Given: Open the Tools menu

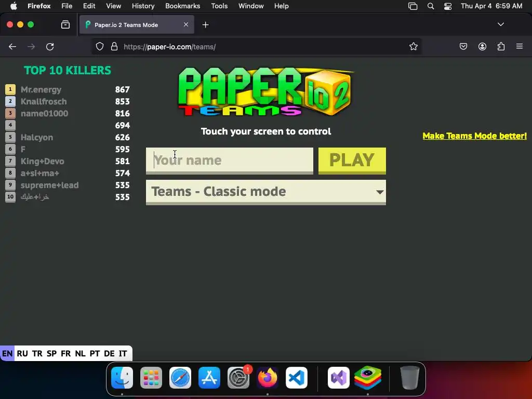Looking at the screenshot, I should [x=219, y=6].
